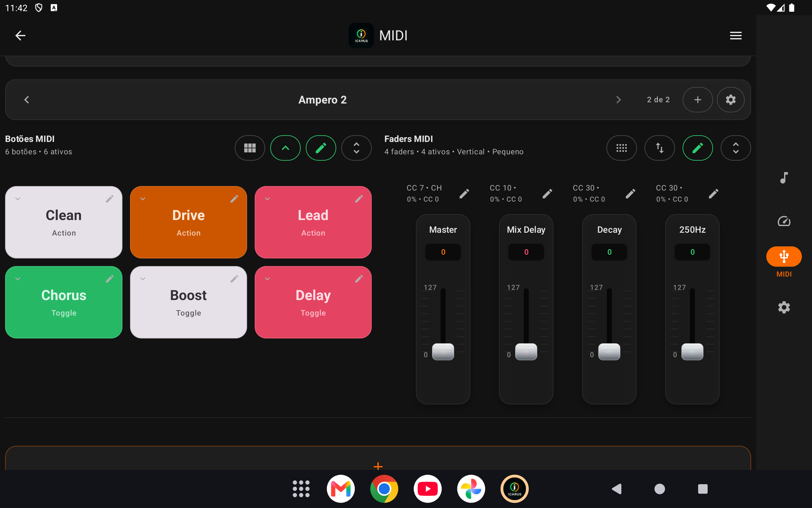Image resolution: width=812 pixels, height=508 pixels.
Task: Click the '2 de 2' page counter
Action: [658, 100]
